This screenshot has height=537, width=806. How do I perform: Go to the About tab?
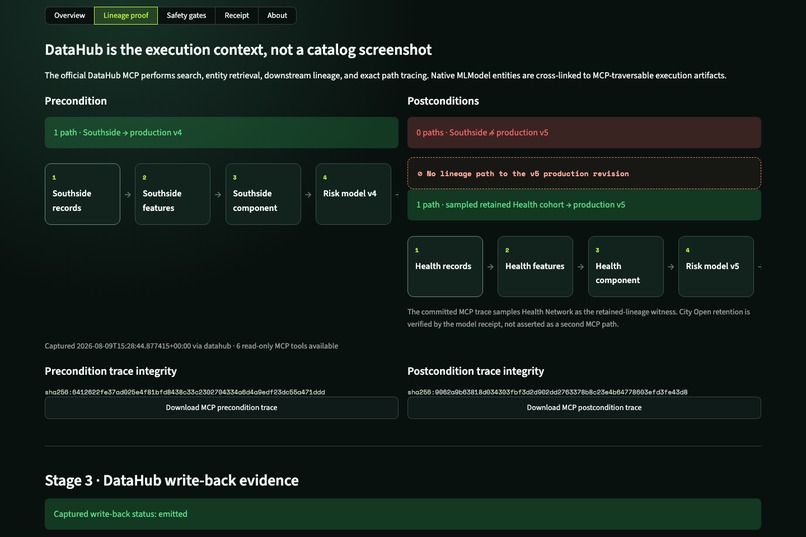point(277,15)
